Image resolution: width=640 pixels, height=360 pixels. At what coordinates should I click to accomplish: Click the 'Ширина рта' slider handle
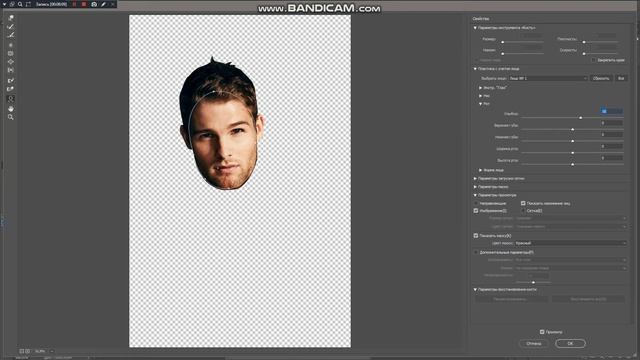point(572,153)
